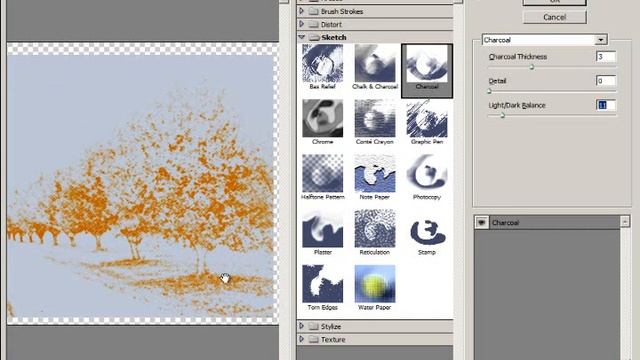The image size is (640, 360).
Task: Click the effect layers list scroll arrow
Action: point(625,222)
